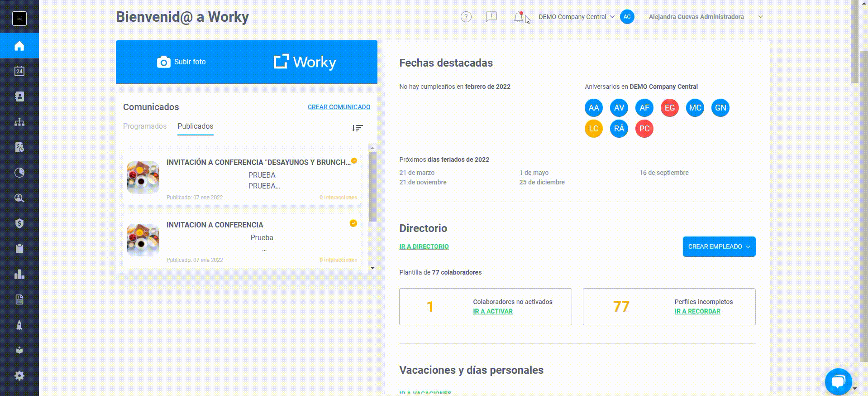Open the reading person sidebar icon
The image size is (868, 396).
pos(19,350)
